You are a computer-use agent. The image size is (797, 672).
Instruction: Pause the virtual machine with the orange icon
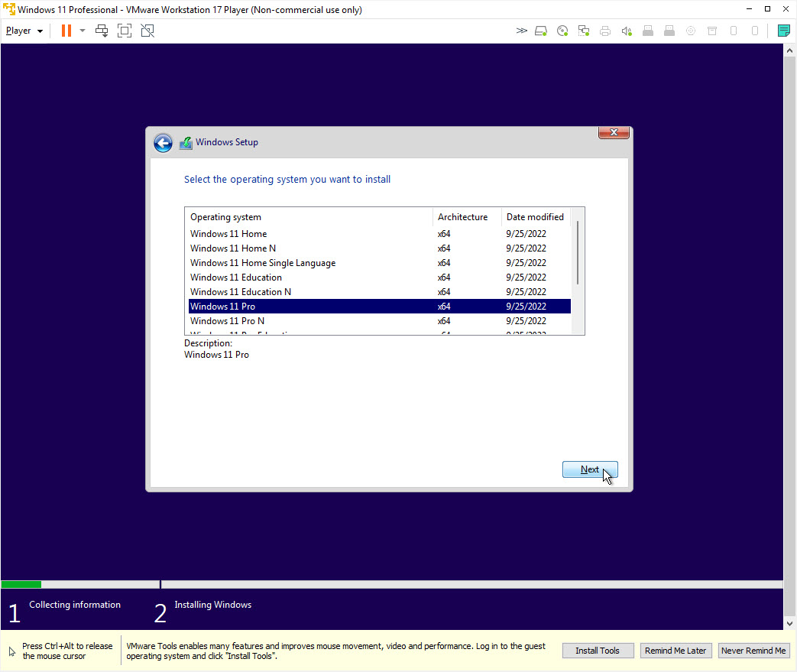click(x=66, y=31)
